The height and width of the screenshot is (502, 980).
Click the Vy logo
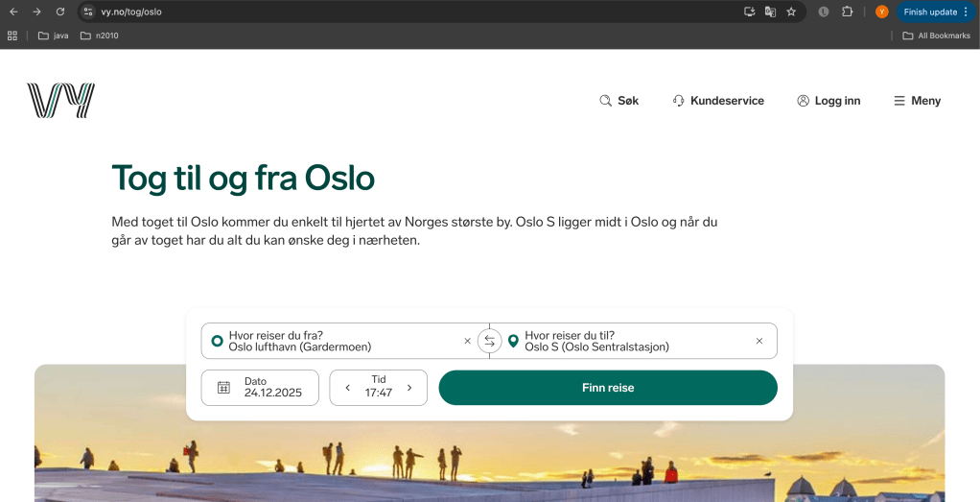60,101
